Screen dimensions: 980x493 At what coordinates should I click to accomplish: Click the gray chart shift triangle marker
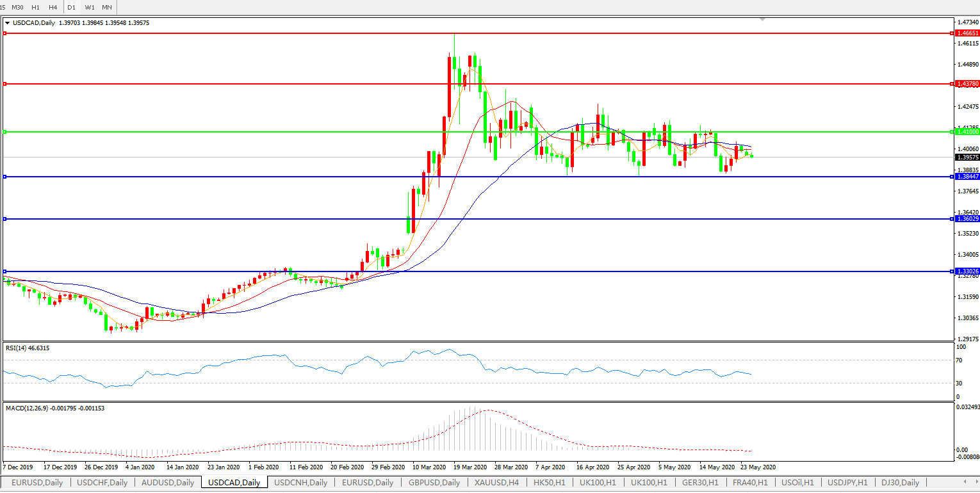(x=762, y=19)
